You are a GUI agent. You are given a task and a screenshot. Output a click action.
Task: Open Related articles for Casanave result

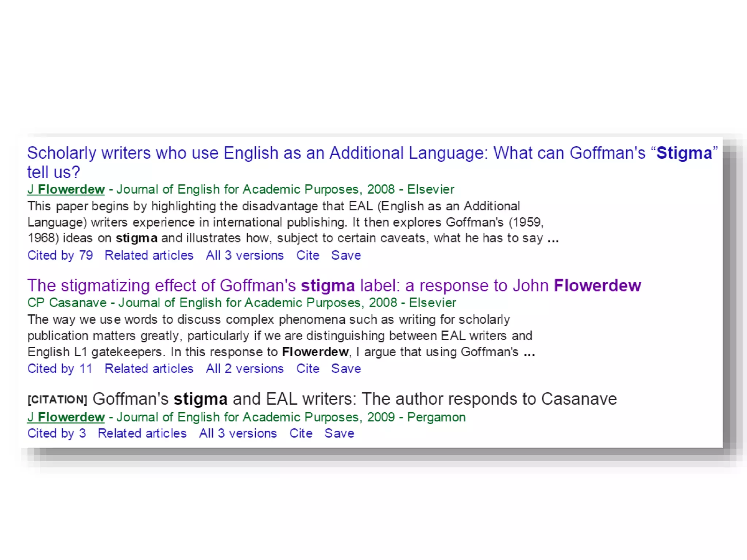pos(149,369)
